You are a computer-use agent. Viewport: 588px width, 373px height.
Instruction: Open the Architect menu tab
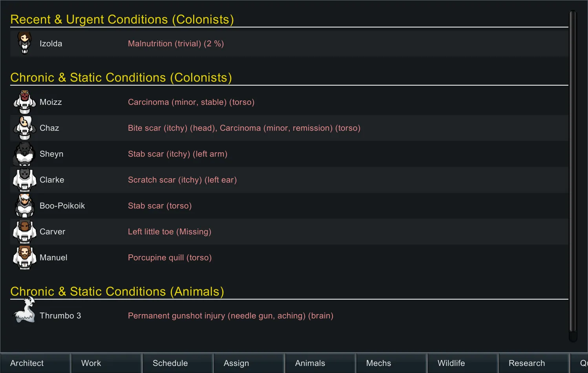click(x=35, y=363)
